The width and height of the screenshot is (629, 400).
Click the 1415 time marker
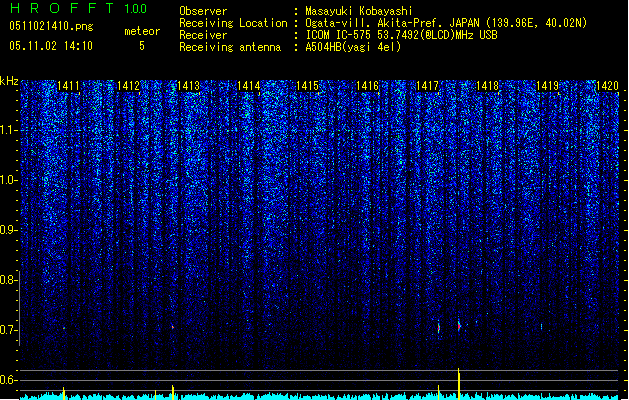click(307, 86)
